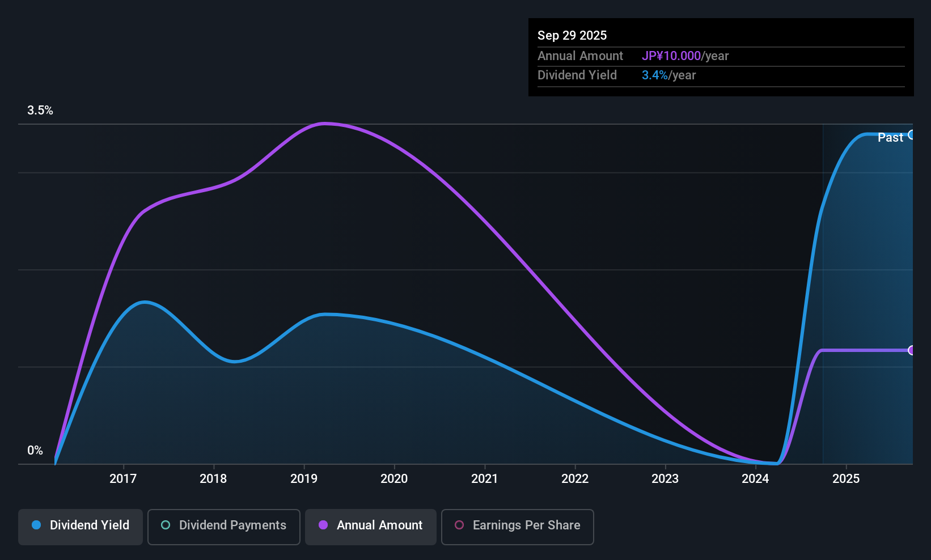Click the 3.4%/year dividend yield value

click(668, 75)
